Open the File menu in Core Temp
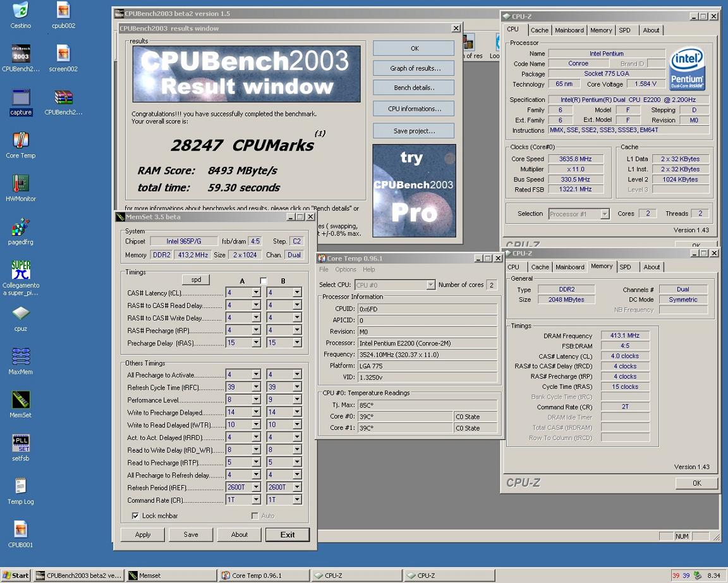This screenshot has height=583, width=728. tap(324, 269)
